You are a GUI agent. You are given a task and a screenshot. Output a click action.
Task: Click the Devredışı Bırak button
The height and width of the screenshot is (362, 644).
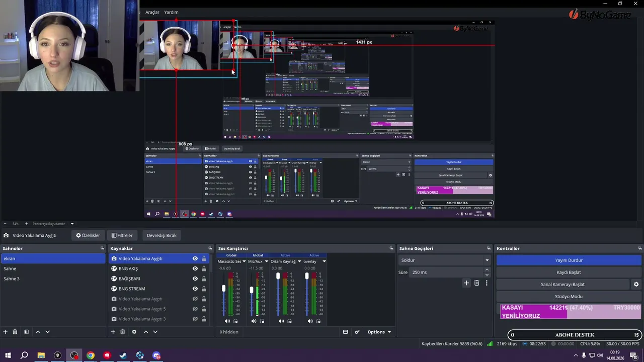(162, 235)
